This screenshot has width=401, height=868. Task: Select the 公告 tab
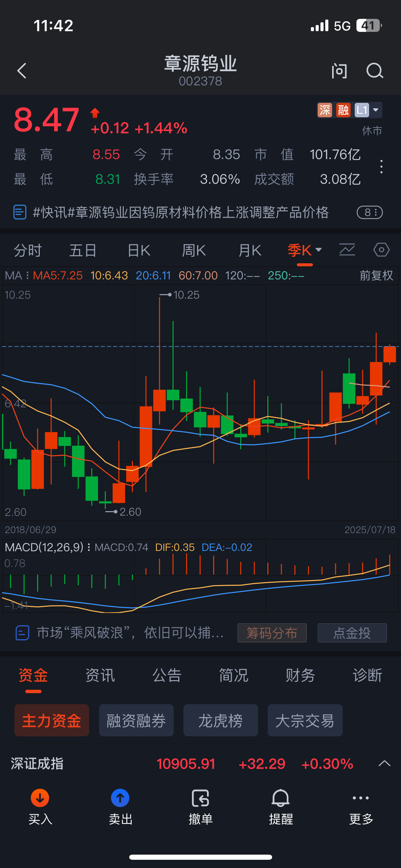coord(167,675)
